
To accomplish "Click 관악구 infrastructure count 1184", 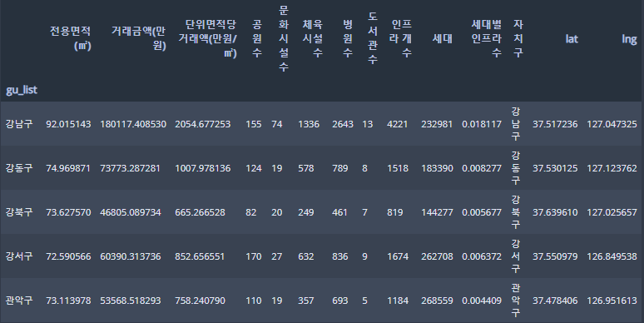I will pyautogui.click(x=398, y=301).
